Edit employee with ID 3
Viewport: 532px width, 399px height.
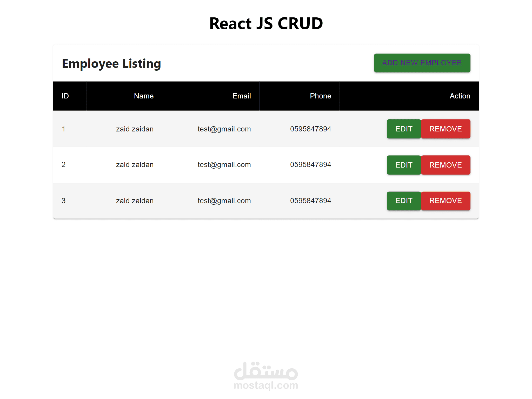pyautogui.click(x=403, y=201)
